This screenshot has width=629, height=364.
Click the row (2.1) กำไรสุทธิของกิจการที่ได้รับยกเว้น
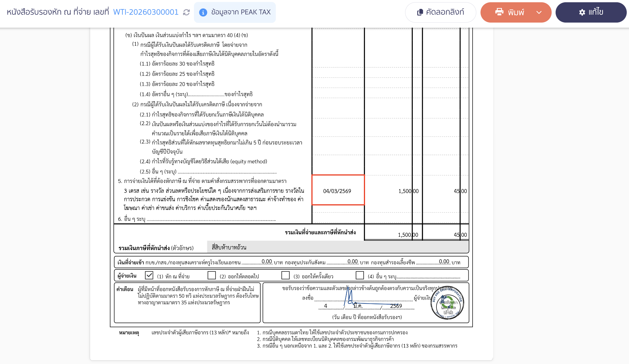point(202,115)
